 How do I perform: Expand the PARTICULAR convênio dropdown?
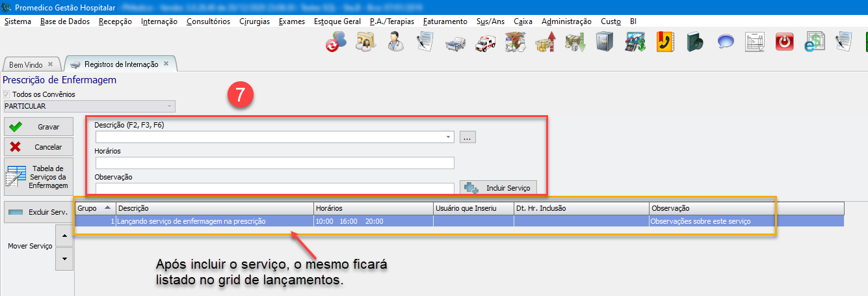pyautogui.click(x=170, y=105)
